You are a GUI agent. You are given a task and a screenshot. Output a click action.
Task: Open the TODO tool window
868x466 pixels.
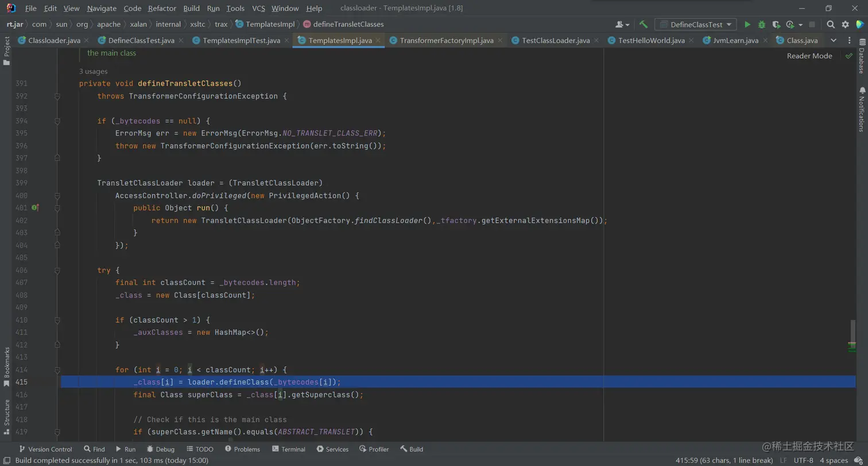pos(199,449)
